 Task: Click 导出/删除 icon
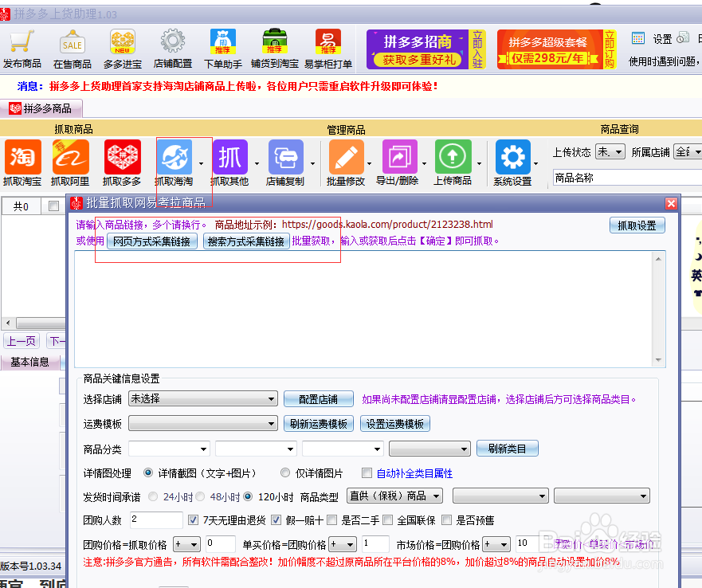click(x=400, y=157)
